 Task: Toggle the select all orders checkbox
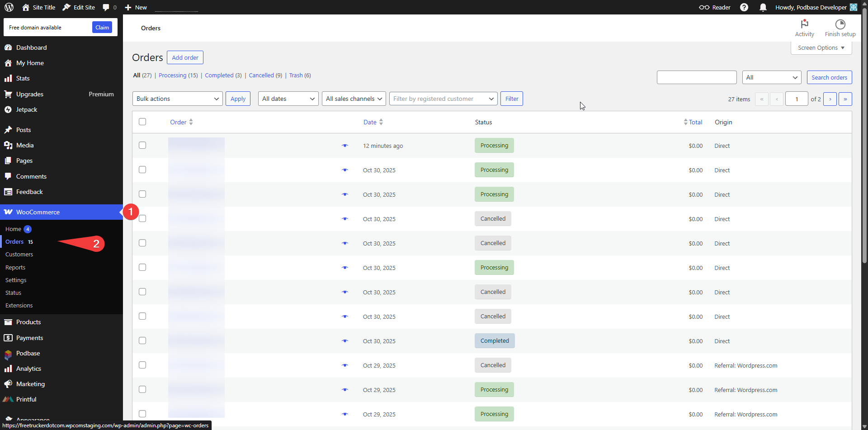coord(142,122)
